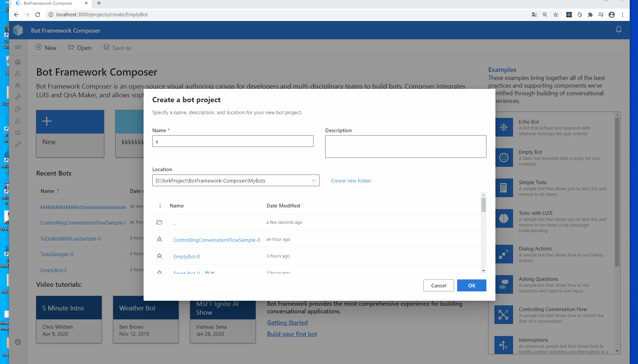This screenshot has width=638, height=364.
Task: Open the Weather Bot video tile
Action: coord(146,319)
